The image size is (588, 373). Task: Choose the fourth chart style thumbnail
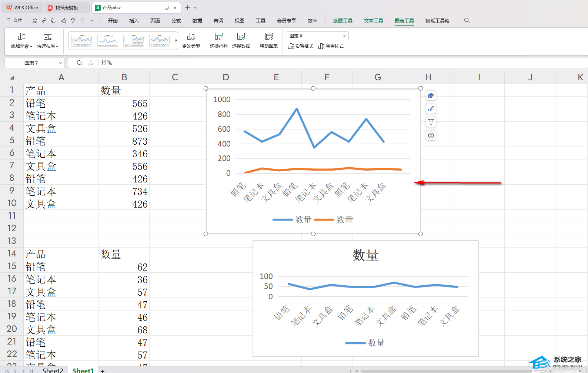(x=160, y=40)
